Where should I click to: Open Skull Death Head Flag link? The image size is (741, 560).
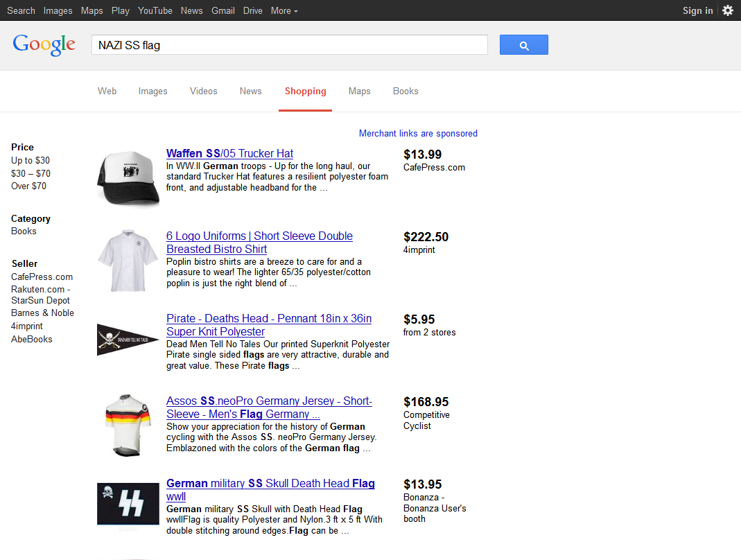(270, 490)
